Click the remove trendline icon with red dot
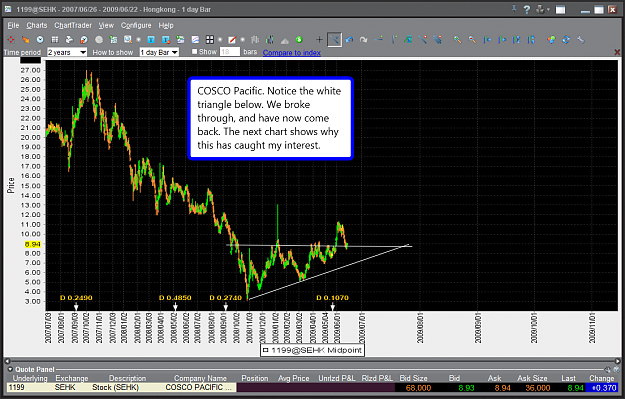 point(423,39)
